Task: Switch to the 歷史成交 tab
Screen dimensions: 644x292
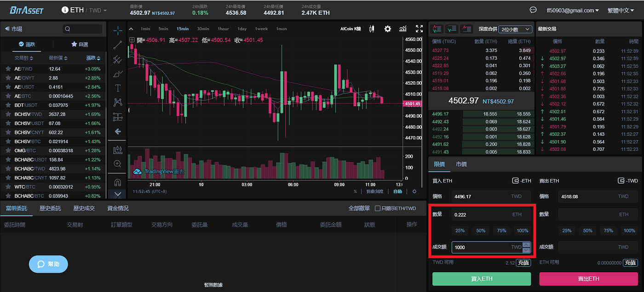Action: (x=84, y=208)
